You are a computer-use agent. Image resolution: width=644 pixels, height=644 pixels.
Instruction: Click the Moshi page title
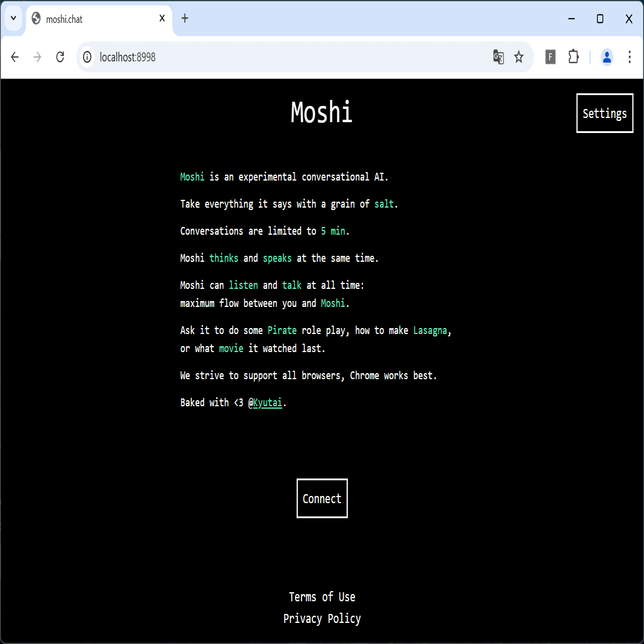[x=321, y=112]
